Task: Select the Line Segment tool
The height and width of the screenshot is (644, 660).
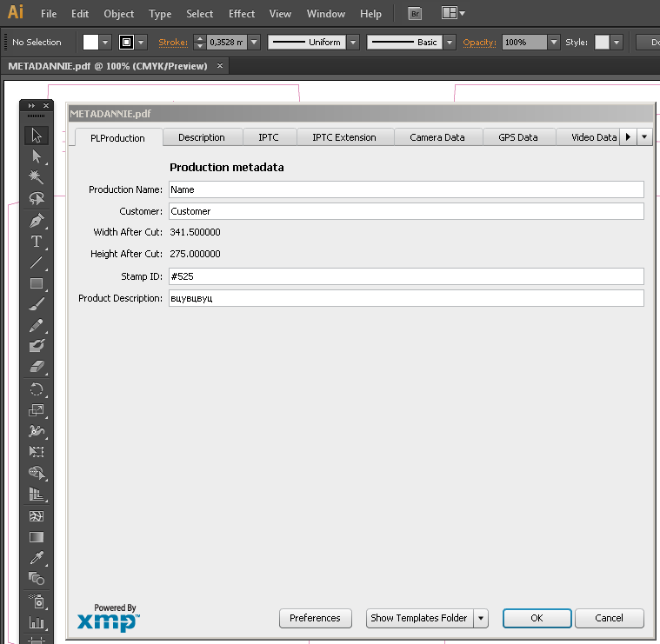Action: 37,262
